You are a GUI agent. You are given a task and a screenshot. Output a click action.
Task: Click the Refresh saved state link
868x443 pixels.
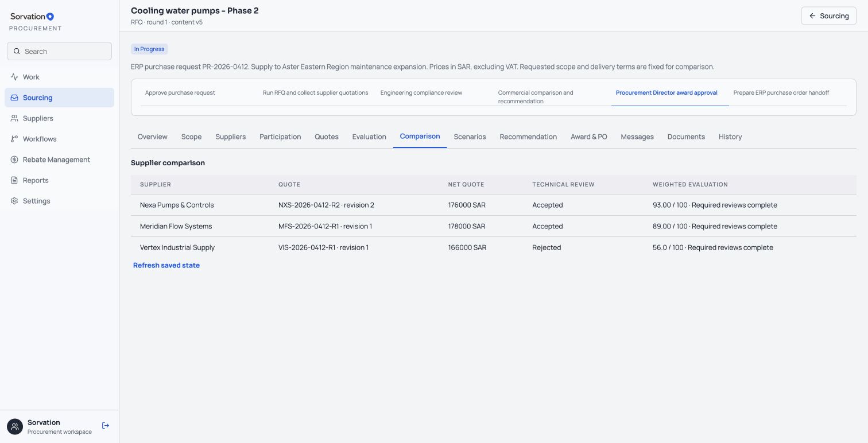click(x=166, y=265)
